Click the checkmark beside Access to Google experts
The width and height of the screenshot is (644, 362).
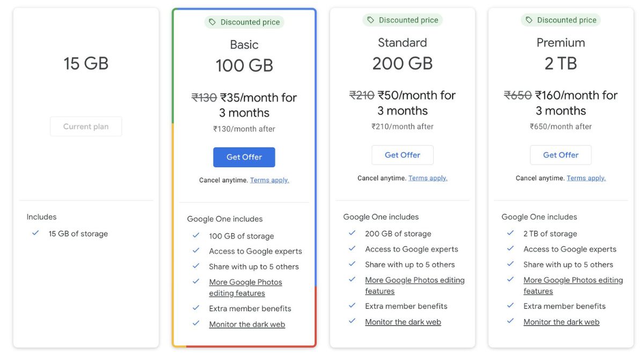pos(195,251)
